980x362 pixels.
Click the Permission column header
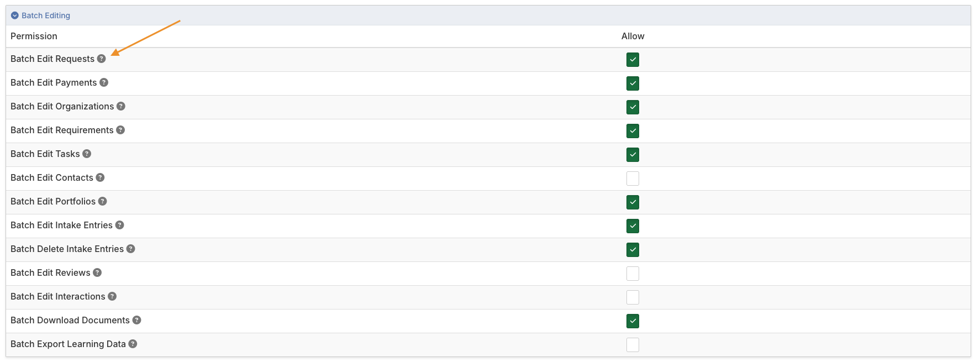pyautogui.click(x=34, y=36)
